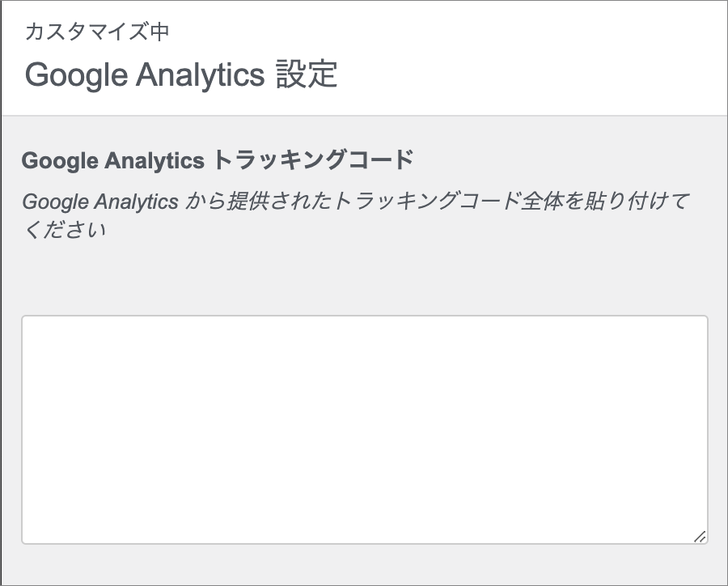The width and height of the screenshot is (728, 586).
Task: Click the "カスタマイズ中" header text
Action: coord(97,32)
